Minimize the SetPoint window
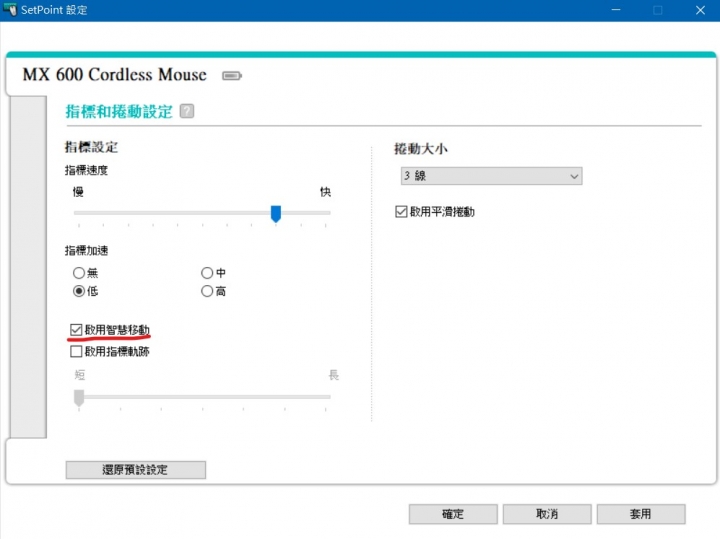The height and width of the screenshot is (539, 720). 616,10
